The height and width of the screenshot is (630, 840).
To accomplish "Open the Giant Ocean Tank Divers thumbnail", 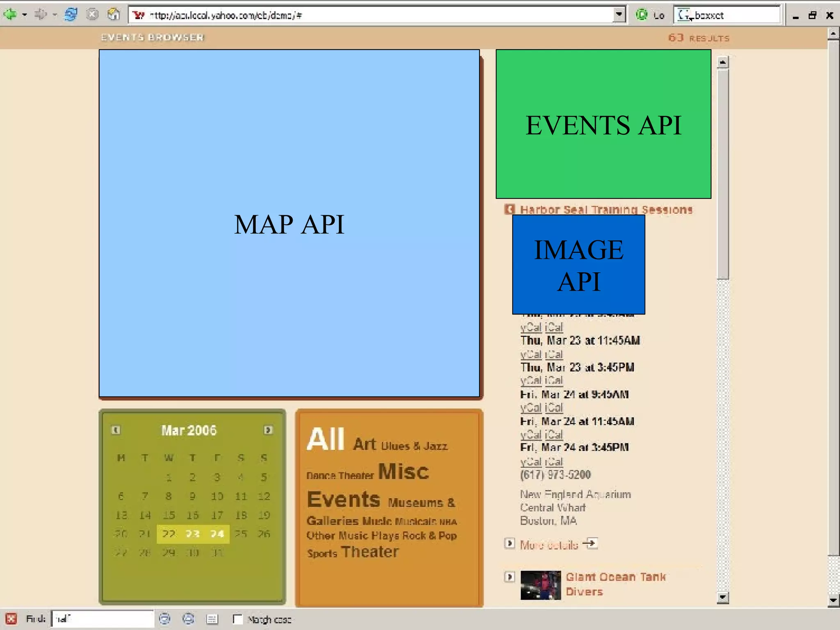I will [x=541, y=585].
